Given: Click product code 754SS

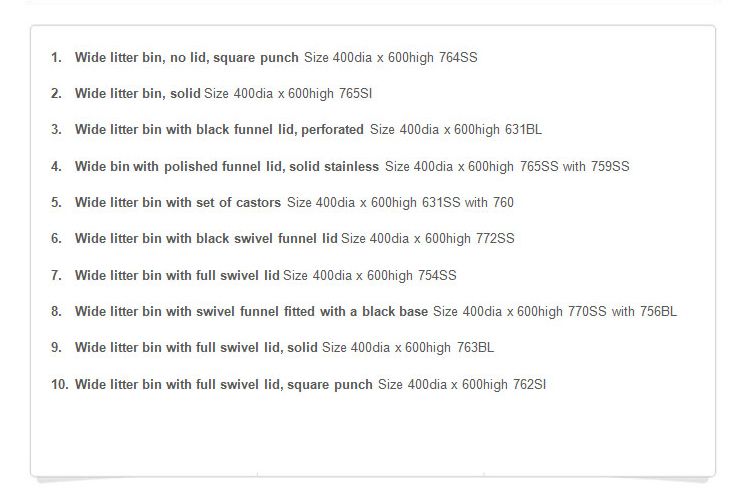Looking at the screenshot, I should pos(437,275).
